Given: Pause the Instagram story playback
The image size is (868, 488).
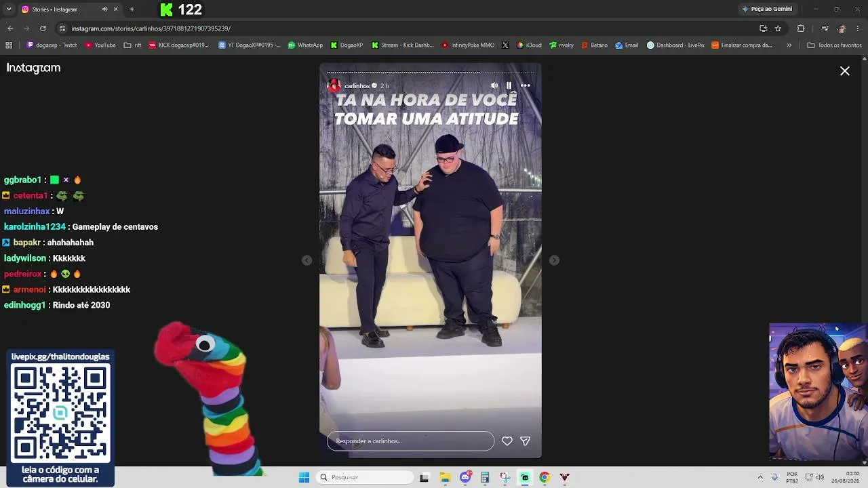Looking at the screenshot, I should click(509, 85).
